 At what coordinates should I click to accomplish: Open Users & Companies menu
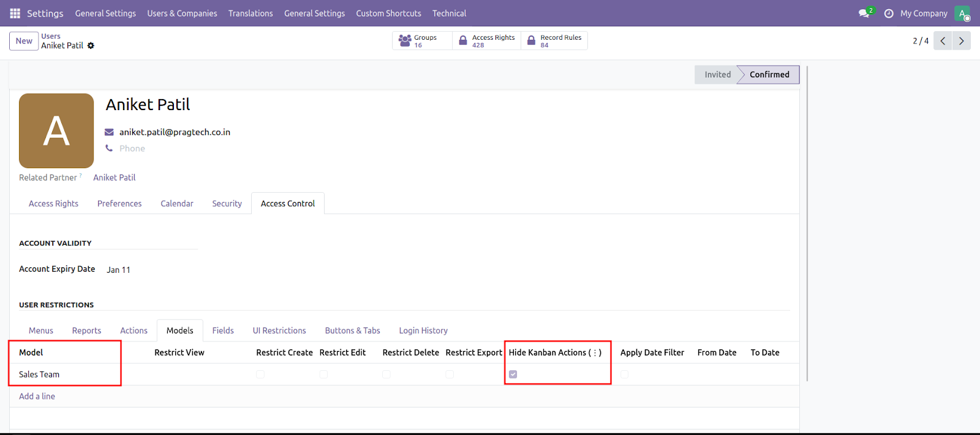(182, 13)
